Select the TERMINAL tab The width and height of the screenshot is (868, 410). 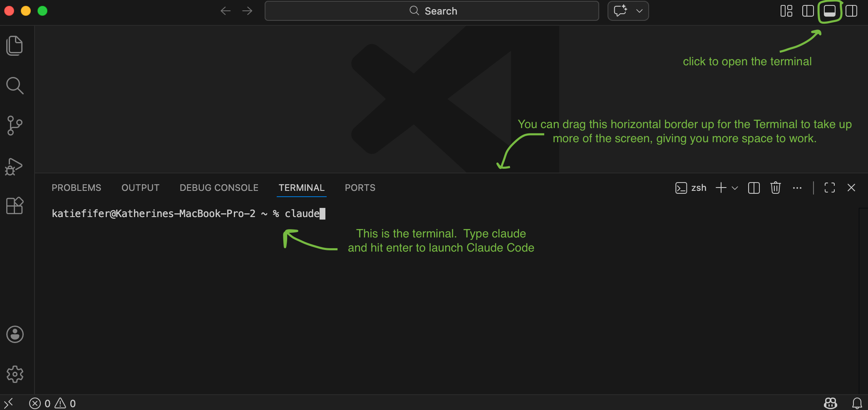click(301, 188)
